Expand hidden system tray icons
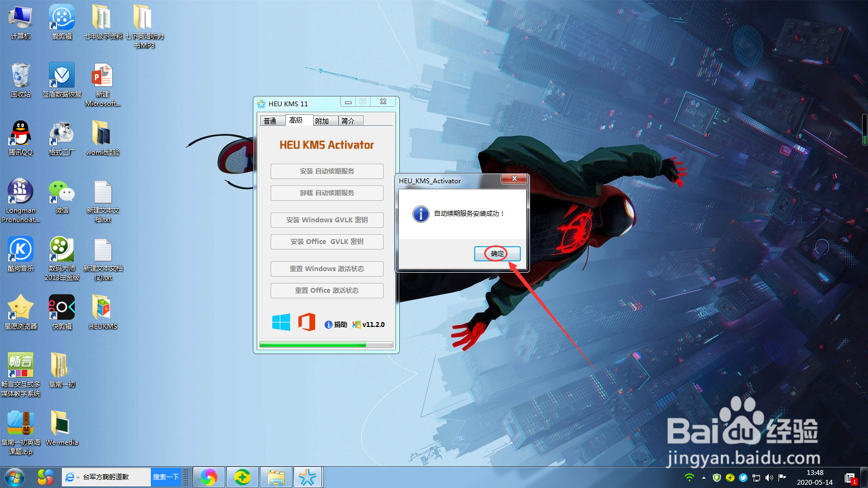The image size is (868, 488). click(704, 478)
